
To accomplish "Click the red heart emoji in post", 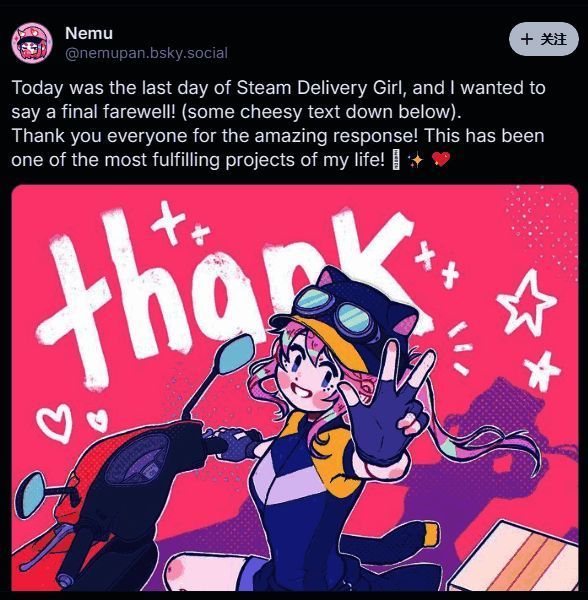I will 441,159.
